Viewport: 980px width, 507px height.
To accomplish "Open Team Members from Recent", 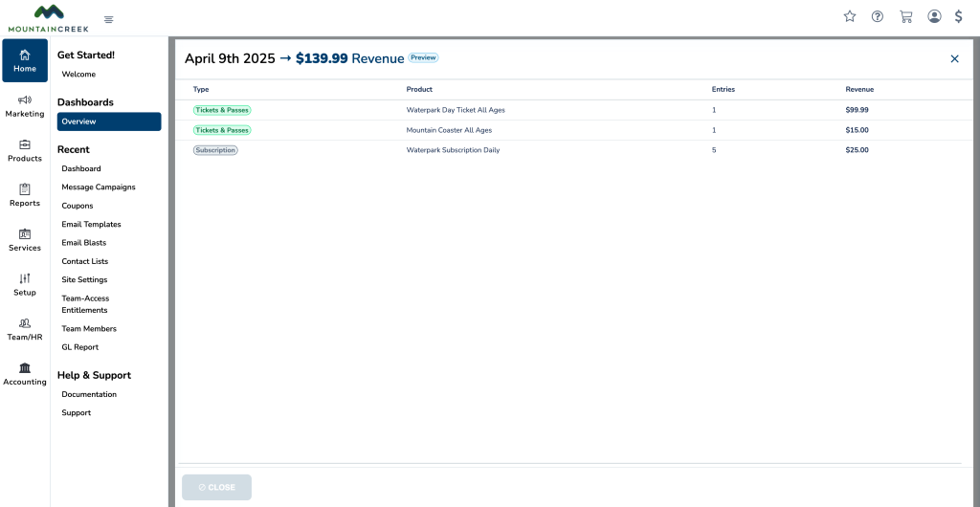I will [89, 328].
